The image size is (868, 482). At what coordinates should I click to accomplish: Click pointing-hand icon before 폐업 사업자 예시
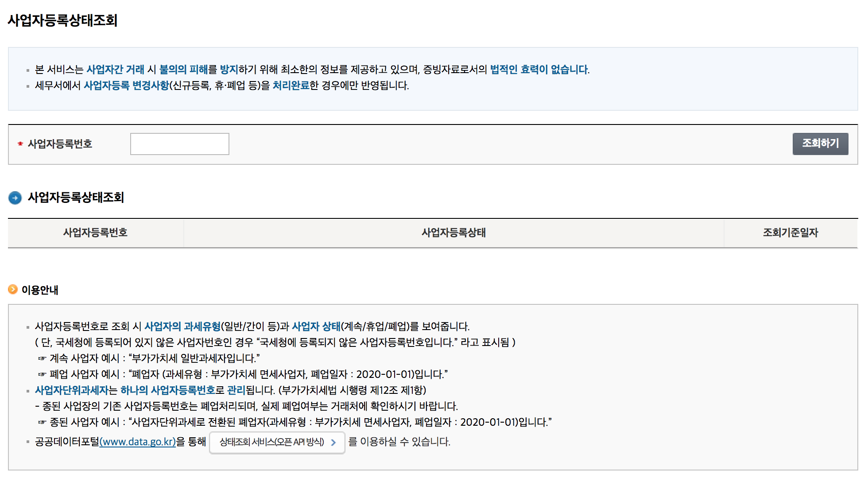42,374
